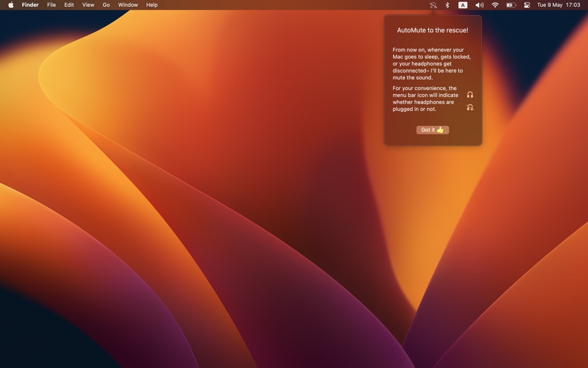Open the Wi-Fi status menu
The image size is (588, 368).
(x=495, y=5)
